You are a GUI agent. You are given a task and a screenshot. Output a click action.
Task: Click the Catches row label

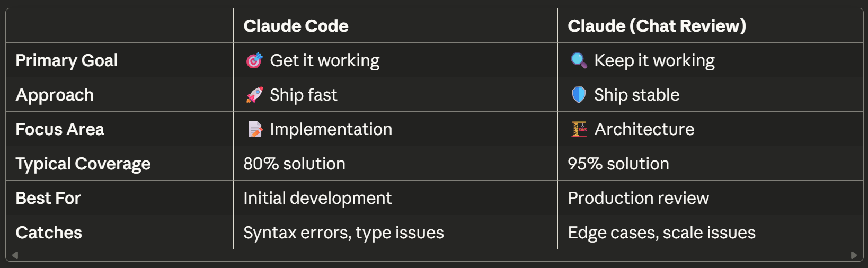(x=49, y=233)
